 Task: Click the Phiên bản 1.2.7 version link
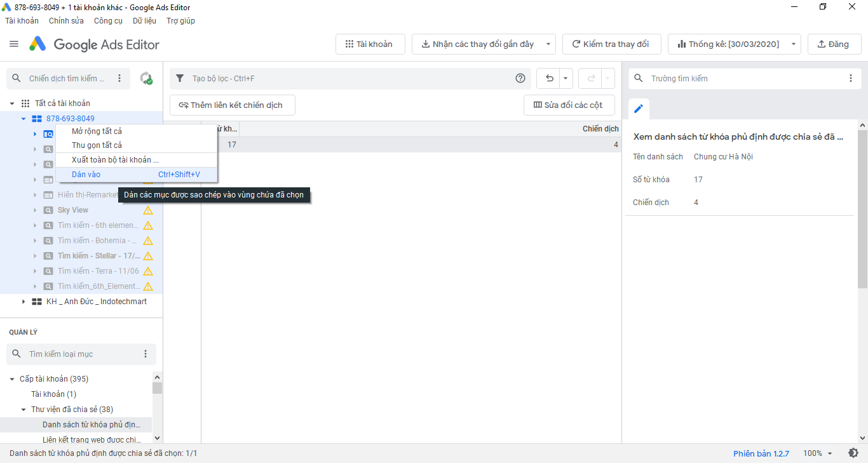(x=761, y=453)
